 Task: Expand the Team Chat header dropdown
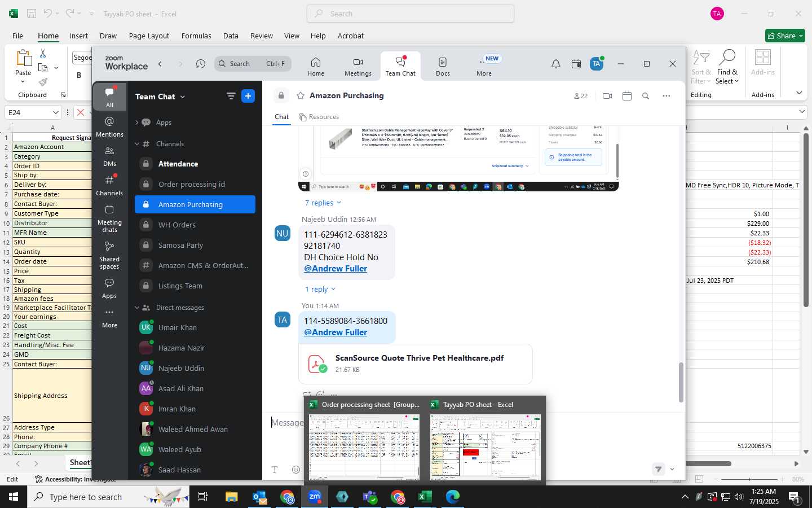pyautogui.click(x=183, y=97)
